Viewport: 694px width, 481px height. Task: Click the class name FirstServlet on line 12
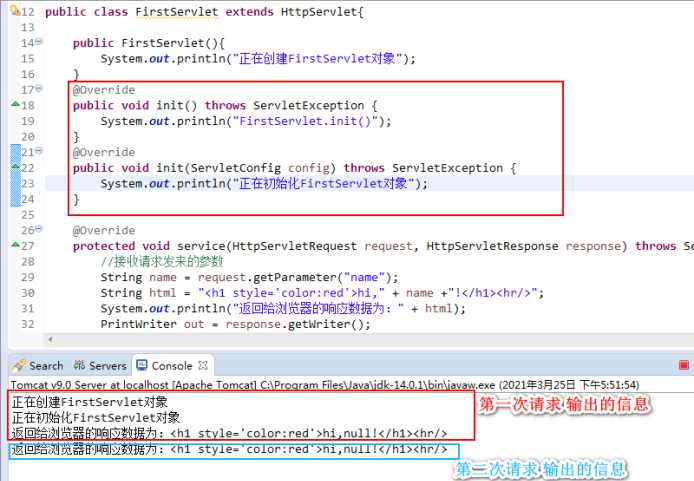coord(177,12)
